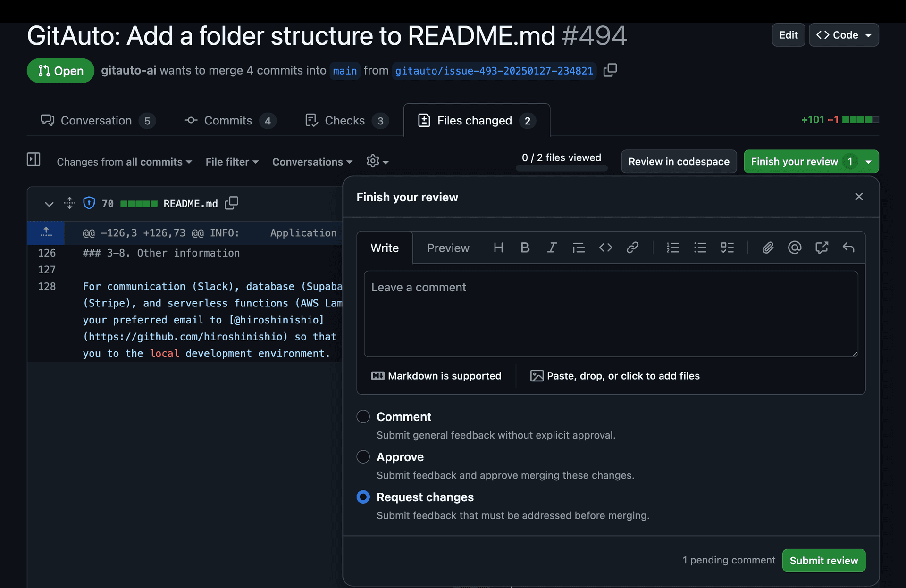Collapse the README.md diff with its chevron
906x588 pixels.
coord(49,203)
